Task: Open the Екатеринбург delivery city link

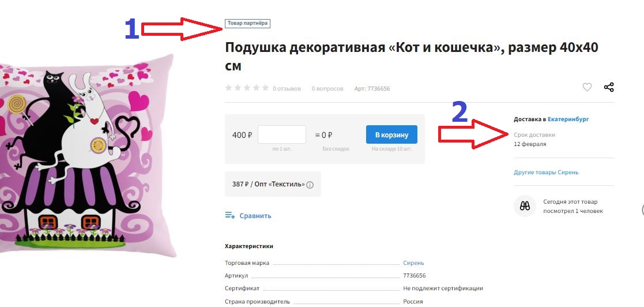Action: pos(568,119)
